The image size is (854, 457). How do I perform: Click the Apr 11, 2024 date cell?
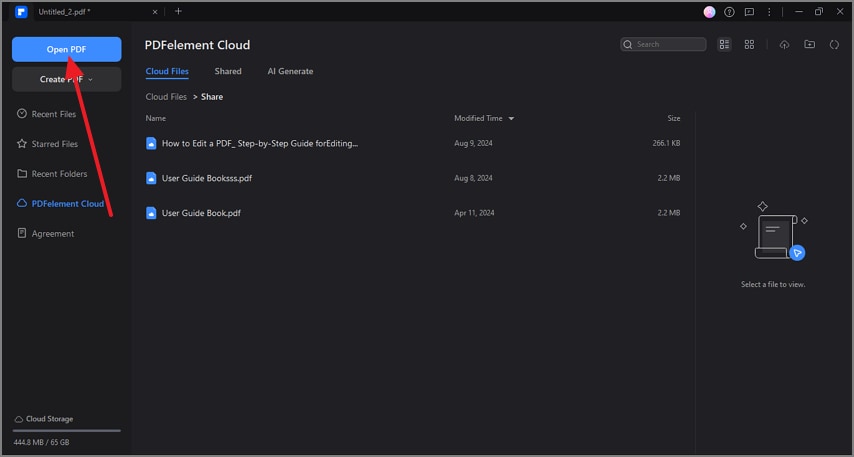474,213
